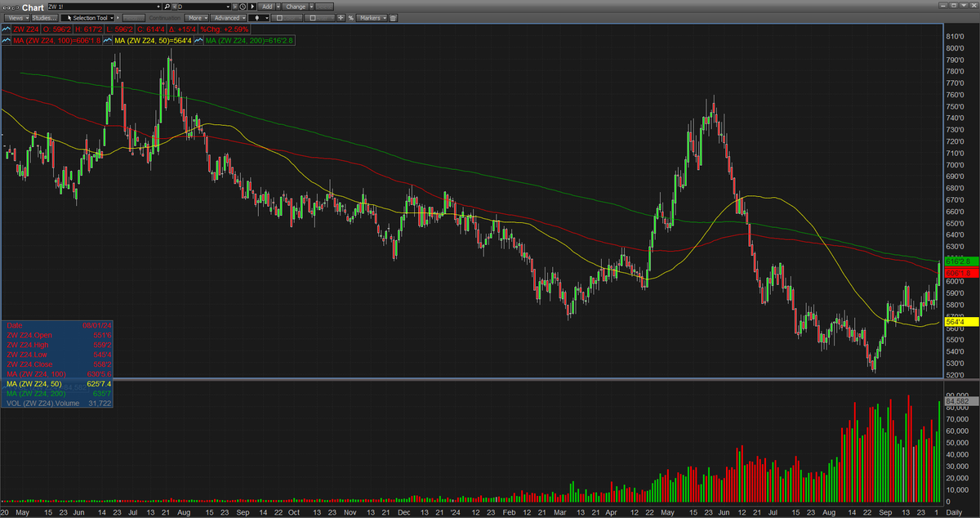Toggle the percent scale button
This screenshot has height=518, width=980.
pyautogui.click(x=350, y=18)
